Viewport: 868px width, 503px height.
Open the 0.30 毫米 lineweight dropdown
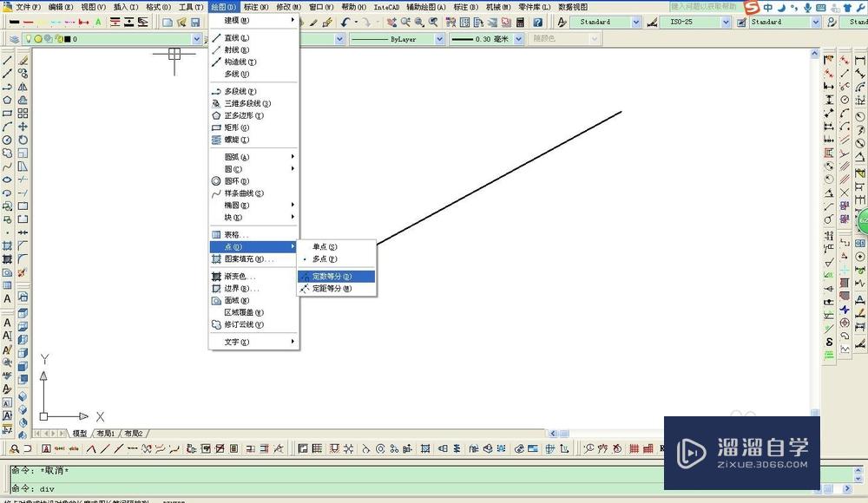tap(519, 37)
